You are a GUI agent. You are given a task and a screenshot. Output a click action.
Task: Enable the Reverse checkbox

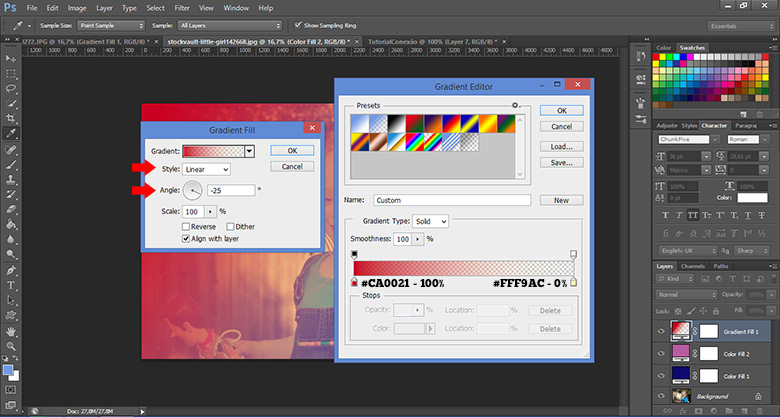coord(185,227)
